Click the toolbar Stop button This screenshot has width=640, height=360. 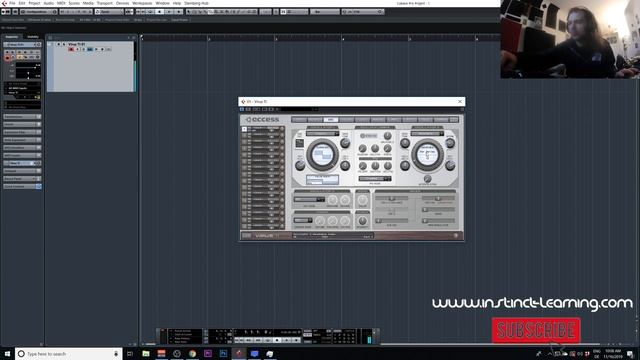(160, 12)
